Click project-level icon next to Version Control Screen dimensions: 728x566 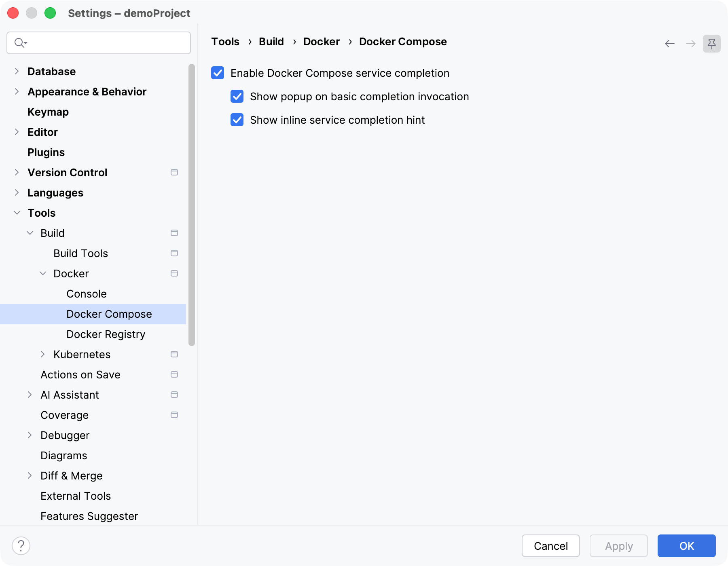pos(174,172)
